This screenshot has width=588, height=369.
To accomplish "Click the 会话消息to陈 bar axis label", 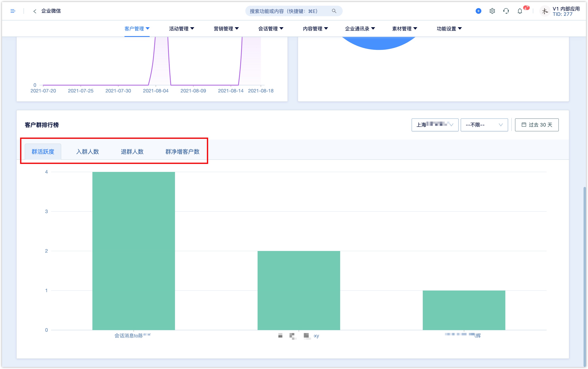I will [x=132, y=336].
